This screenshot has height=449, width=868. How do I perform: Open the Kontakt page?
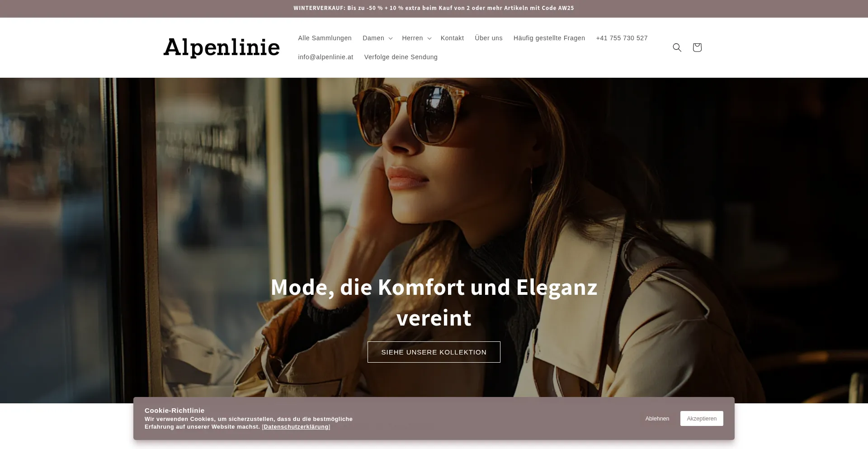[x=452, y=38]
